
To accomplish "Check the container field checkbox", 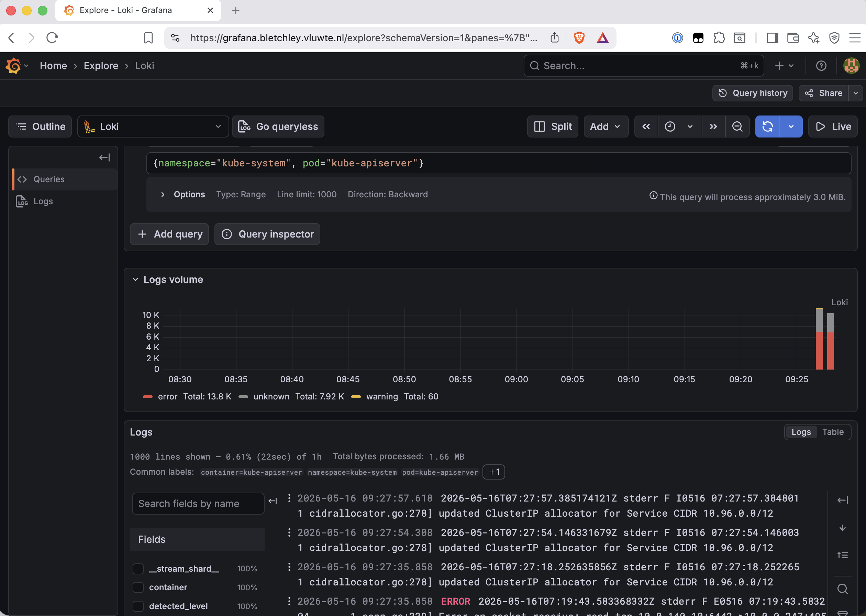I will (138, 587).
